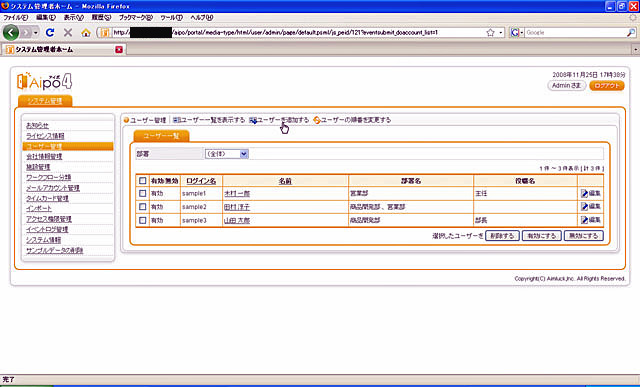Image resolution: width=640 pixels, height=387 pixels.
Task: Click the site favicon in address bar
Action: 104,33
